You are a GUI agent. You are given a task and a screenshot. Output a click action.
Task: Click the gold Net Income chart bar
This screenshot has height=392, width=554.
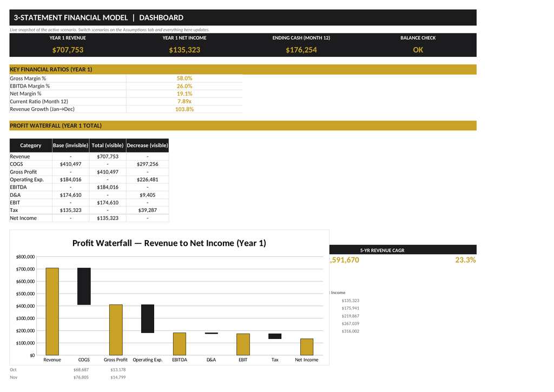(x=307, y=347)
